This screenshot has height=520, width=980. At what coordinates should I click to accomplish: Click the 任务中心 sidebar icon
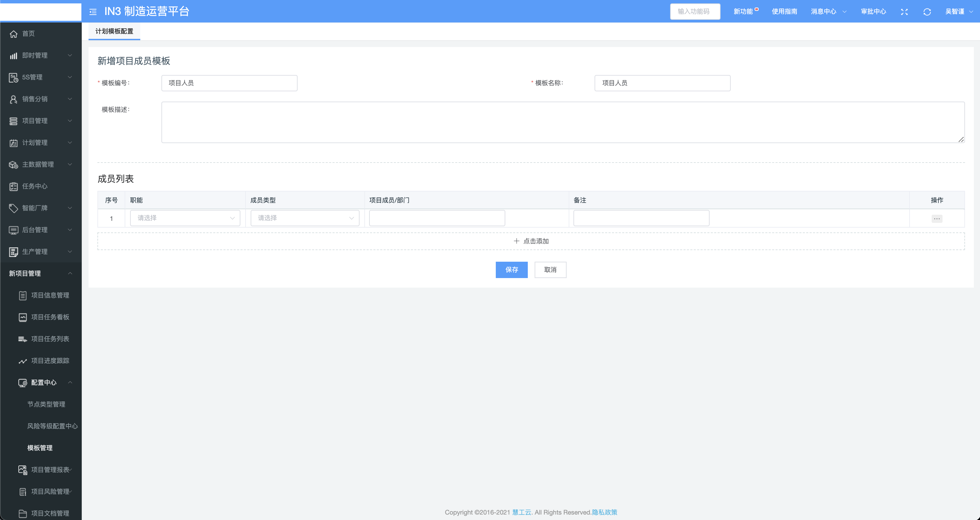point(14,186)
